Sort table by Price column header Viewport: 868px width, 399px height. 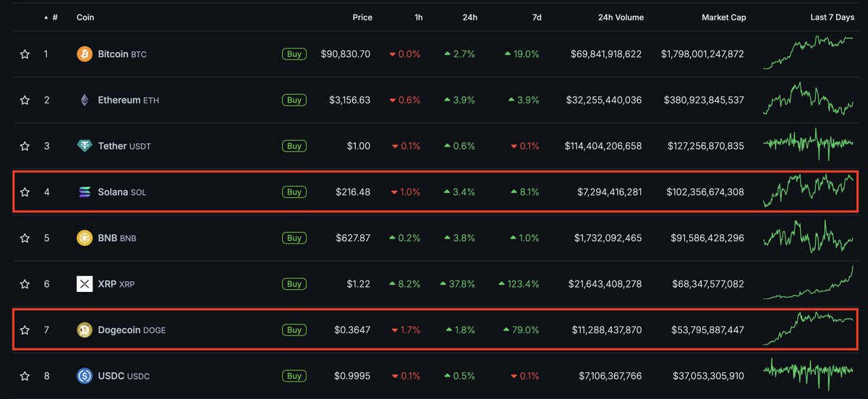tap(362, 17)
